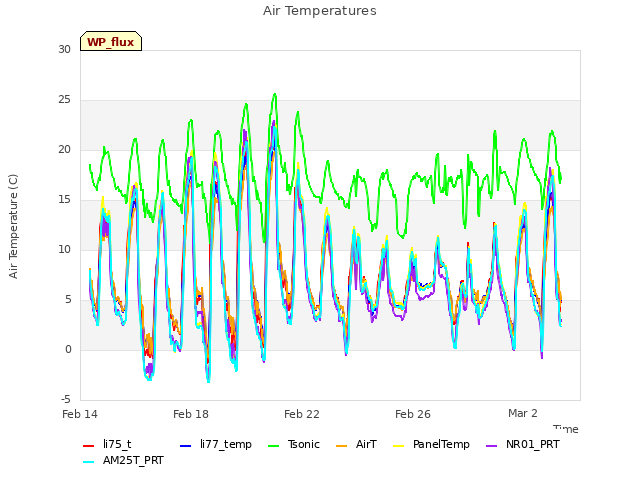This screenshot has height=480, width=640.
Task: Toggle the AM25T_PRT legend entry
Action: pos(123,460)
